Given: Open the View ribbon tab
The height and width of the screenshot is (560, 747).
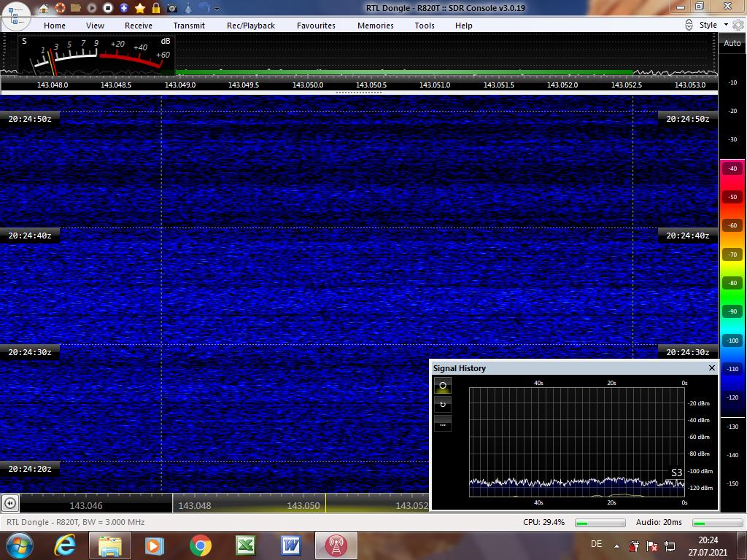Looking at the screenshot, I should coord(95,26).
